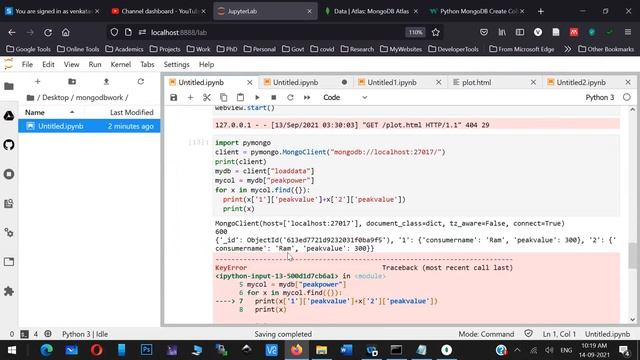The width and height of the screenshot is (640, 360).
Task: Open the Run menu
Action: [95, 64]
